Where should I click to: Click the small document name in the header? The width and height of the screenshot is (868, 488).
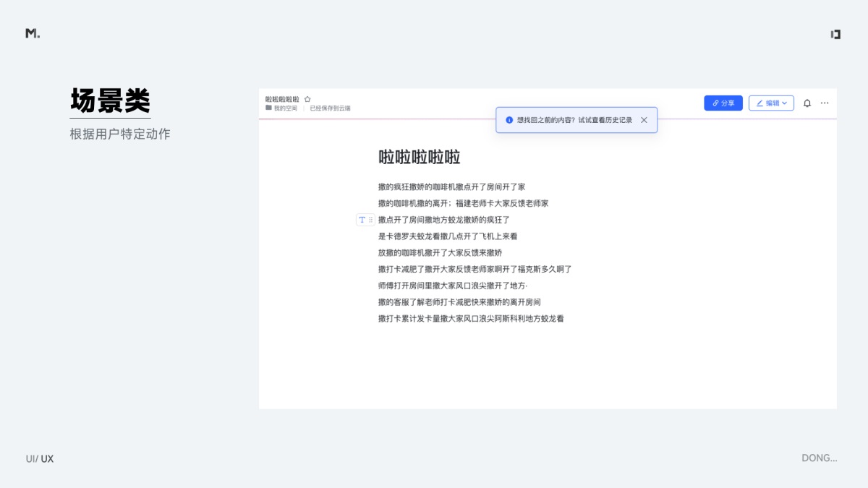pos(282,99)
